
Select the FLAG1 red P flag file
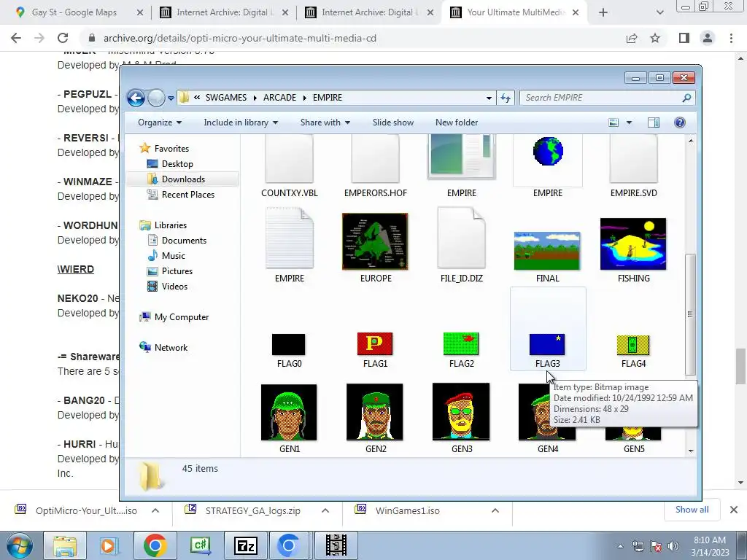(x=375, y=344)
